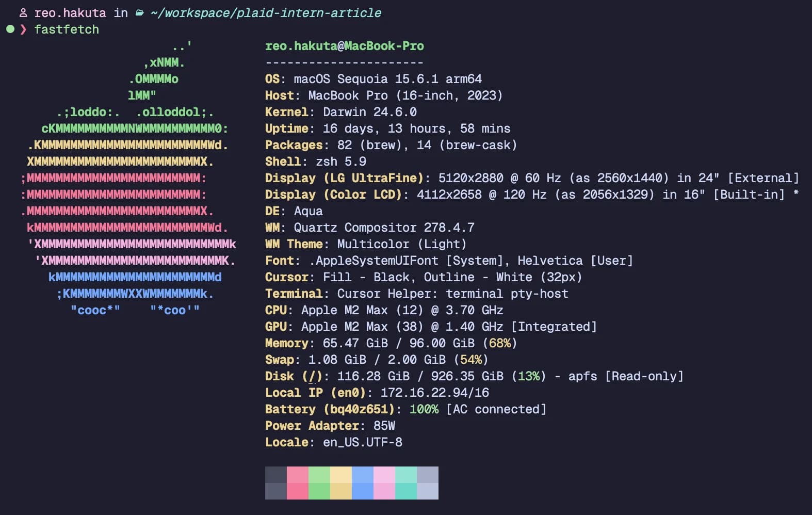Click the user icon before the prompt username

pyautogui.click(x=23, y=13)
